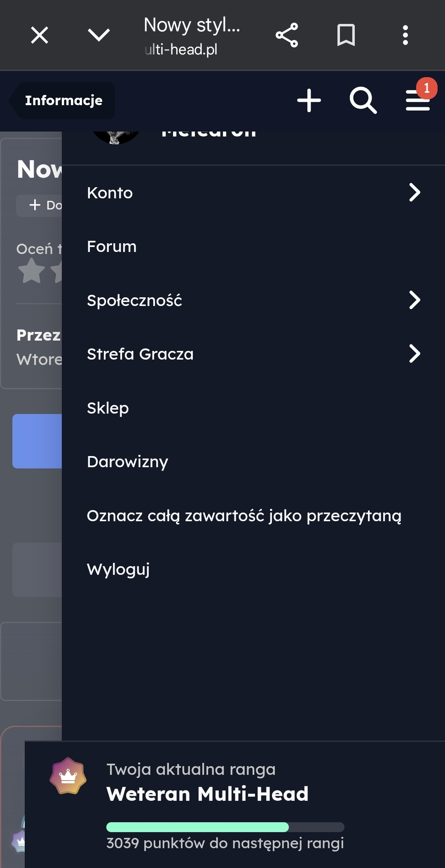Click Wyloguj to log out
The height and width of the screenshot is (868, 445).
point(118,569)
